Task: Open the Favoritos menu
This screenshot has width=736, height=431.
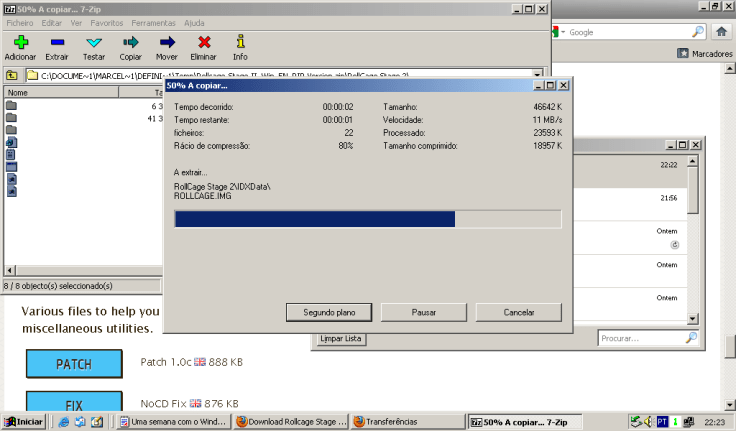Action: pos(107,22)
